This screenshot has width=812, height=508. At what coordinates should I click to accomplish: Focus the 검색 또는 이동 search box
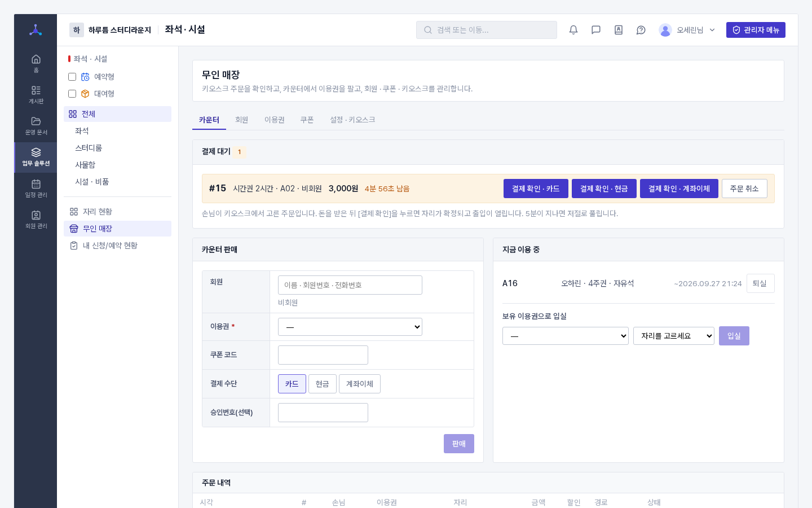[487, 30]
